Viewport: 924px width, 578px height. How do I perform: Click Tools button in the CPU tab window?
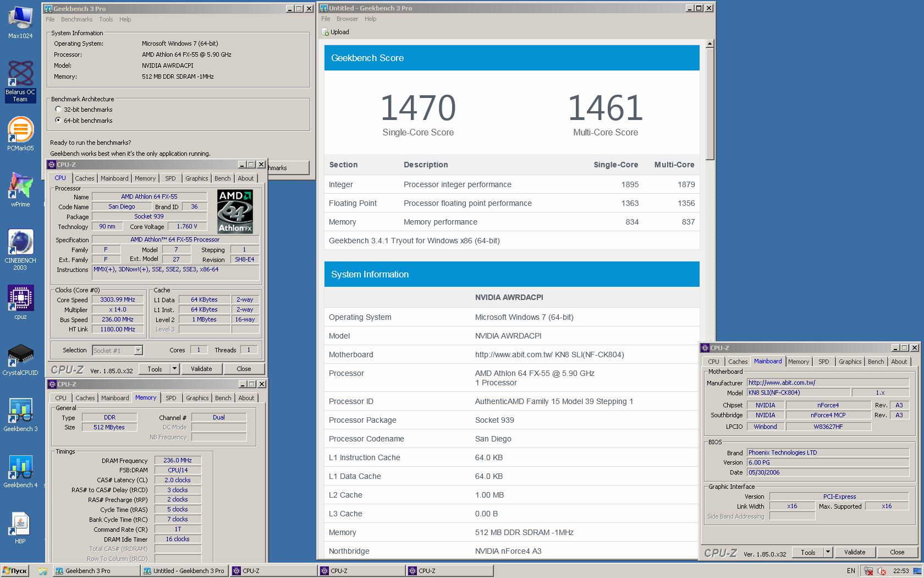[x=155, y=369]
